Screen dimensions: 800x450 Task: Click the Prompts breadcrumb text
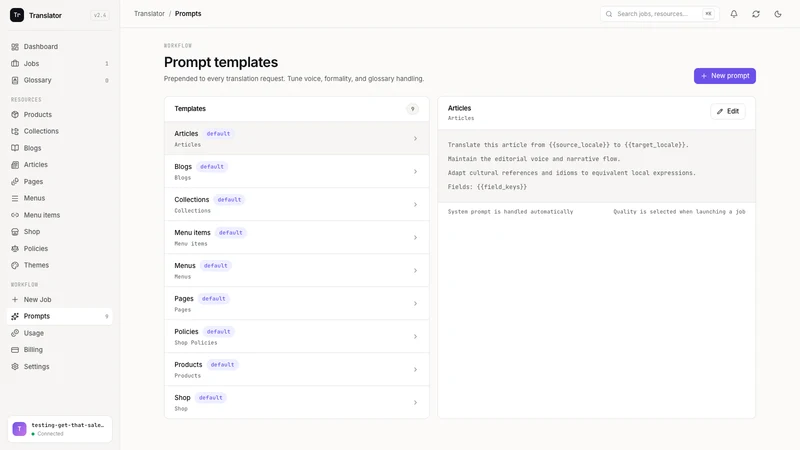point(188,14)
